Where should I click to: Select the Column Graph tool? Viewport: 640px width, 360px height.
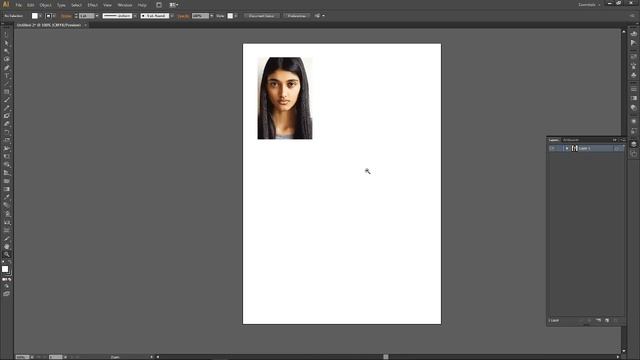click(7, 222)
